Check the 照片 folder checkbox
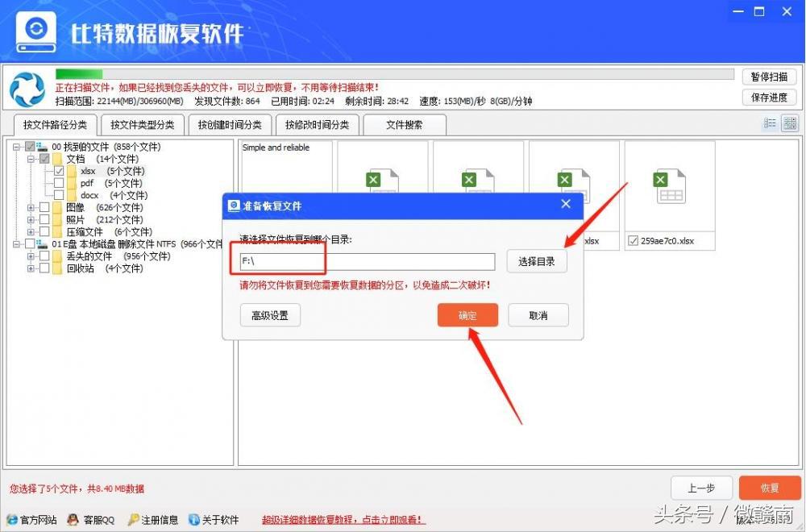Image resolution: width=806 pixels, height=532 pixels. coord(44,220)
